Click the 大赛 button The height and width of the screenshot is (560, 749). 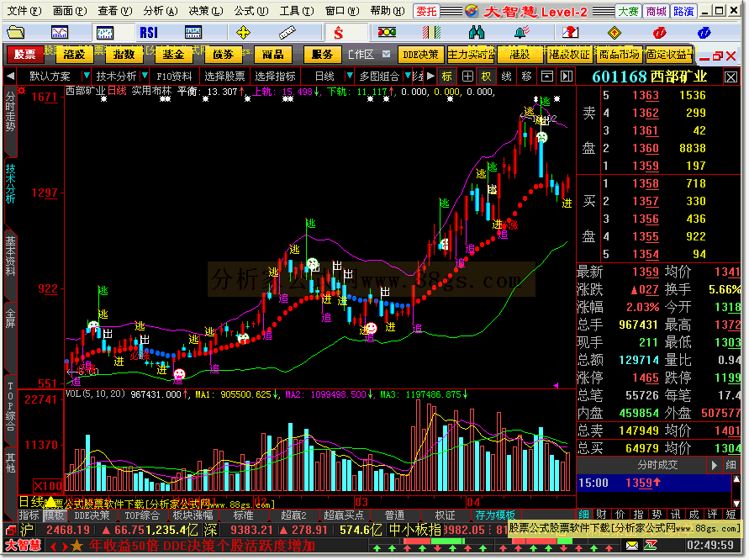628,11
